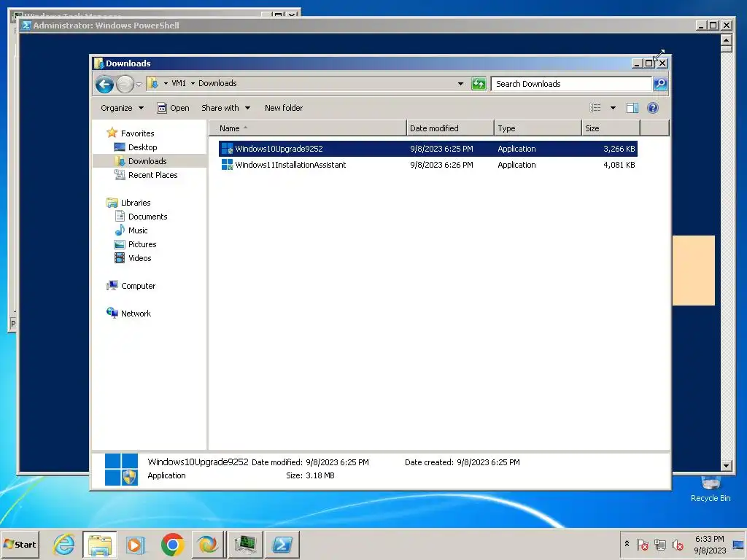
Task: Click the Downloads folder icon in the address bar
Action: pyautogui.click(x=153, y=83)
